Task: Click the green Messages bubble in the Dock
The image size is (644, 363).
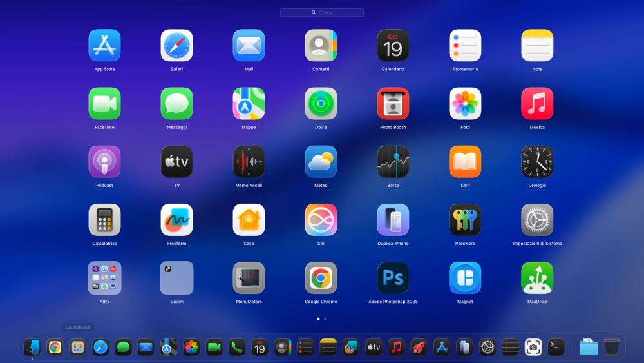Action: [x=123, y=348]
